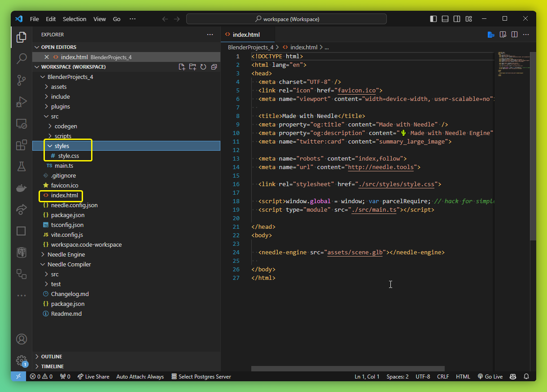Open the Source Control view
547x392 pixels.
pos(21,80)
